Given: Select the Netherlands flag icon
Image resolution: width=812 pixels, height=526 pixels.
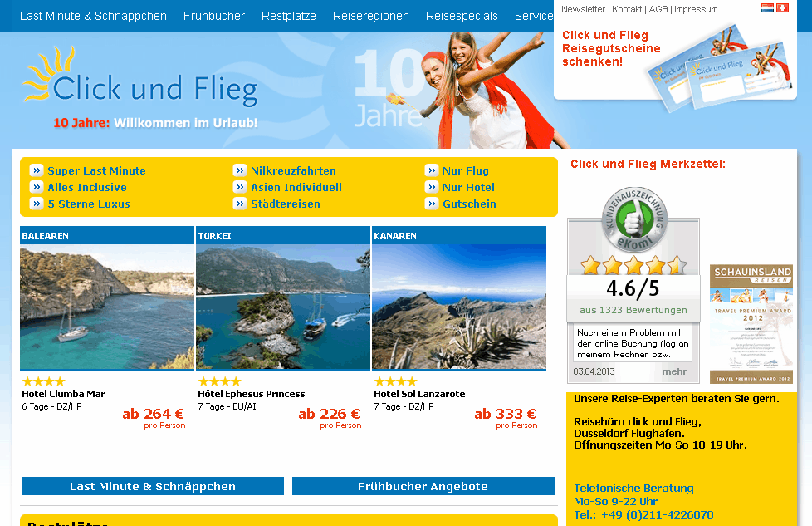Looking at the screenshot, I should [767, 8].
